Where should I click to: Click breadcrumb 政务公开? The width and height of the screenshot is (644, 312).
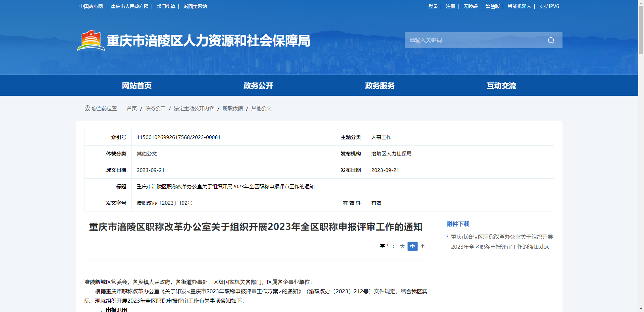tap(155, 108)
